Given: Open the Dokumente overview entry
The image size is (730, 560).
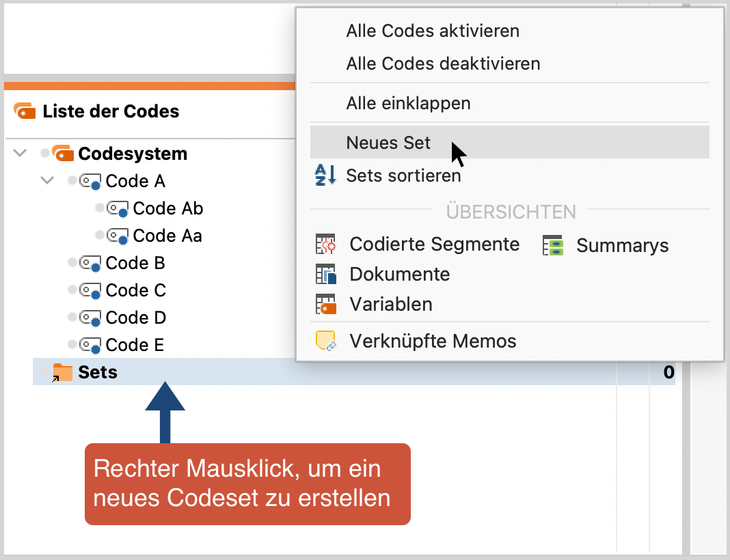Looking at the screenshot, I should tap(399, 274).
